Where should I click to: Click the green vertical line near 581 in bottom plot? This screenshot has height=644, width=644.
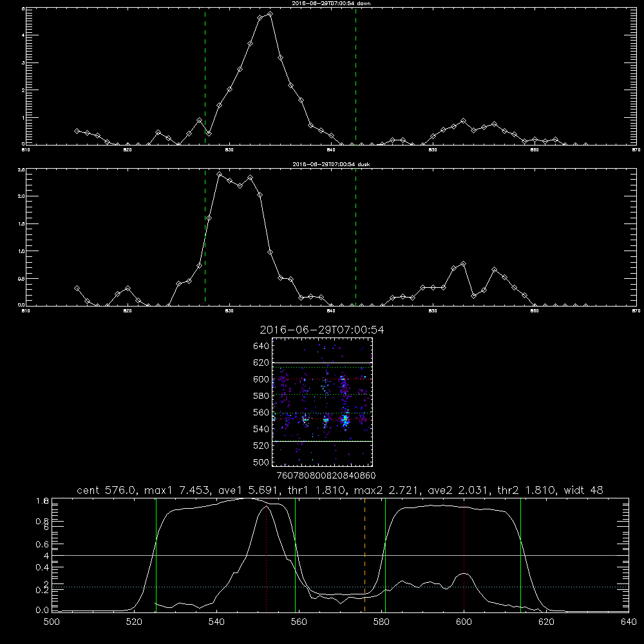pos(385,554)
